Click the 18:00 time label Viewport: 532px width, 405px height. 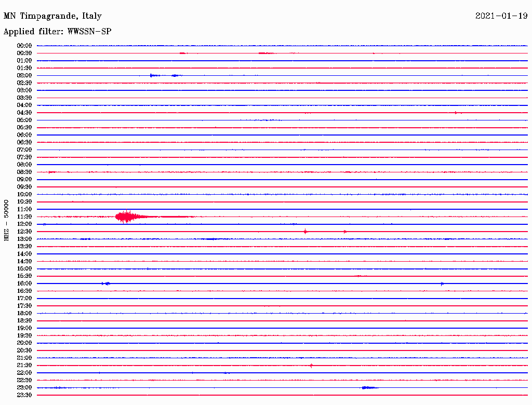point(24,314)
